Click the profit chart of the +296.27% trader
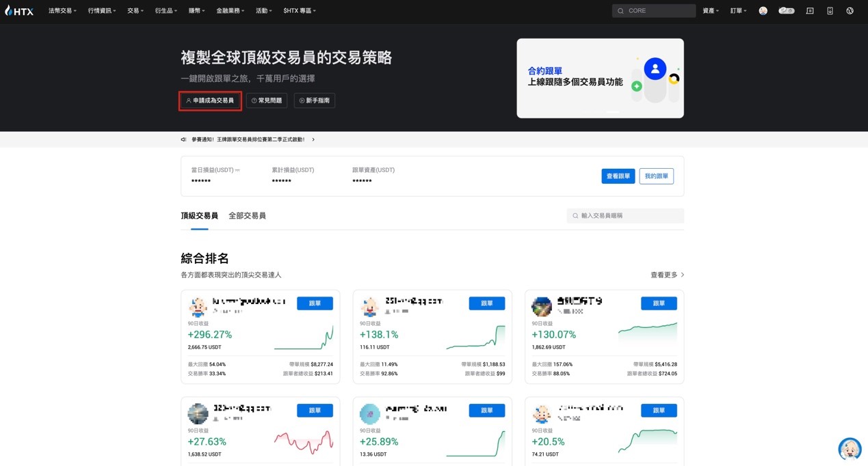The height and width of the screenshot is (466, 868). click(304, 337)
